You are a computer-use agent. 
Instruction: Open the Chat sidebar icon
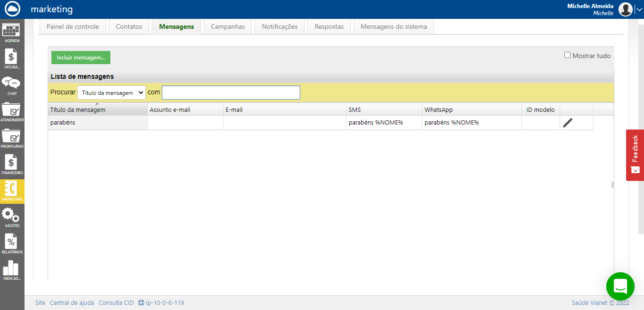[x=12, y=86]
